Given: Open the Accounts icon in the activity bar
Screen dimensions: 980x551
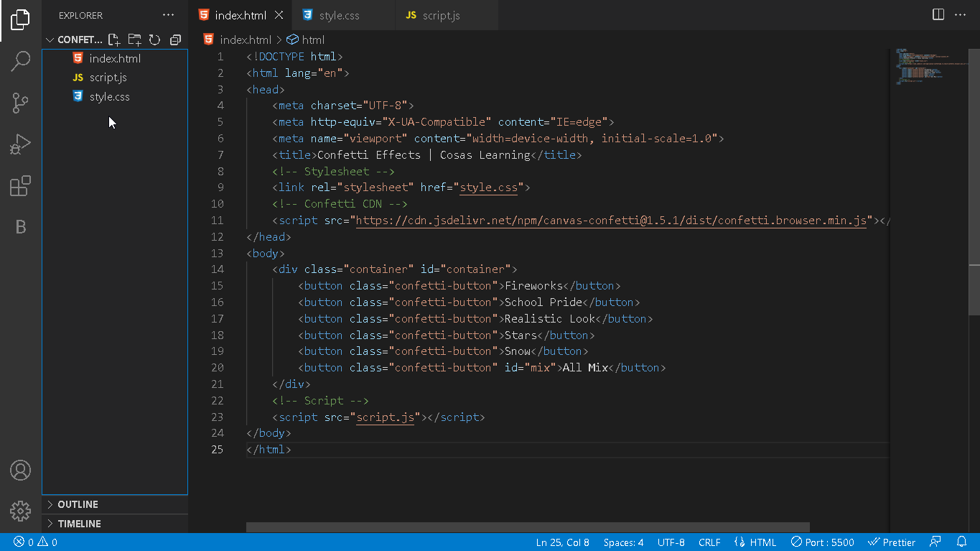Looking at the screenshot, I should point(19,471).
